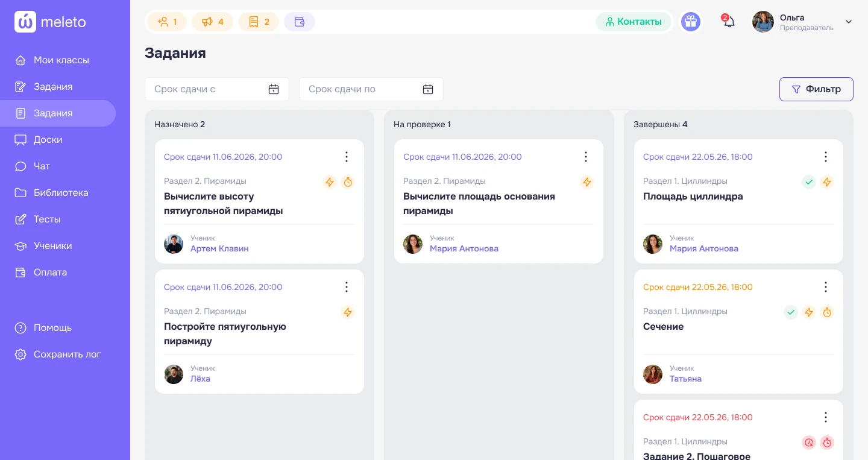Open the announcements megaphone badge showing 4

click(212, 22)
